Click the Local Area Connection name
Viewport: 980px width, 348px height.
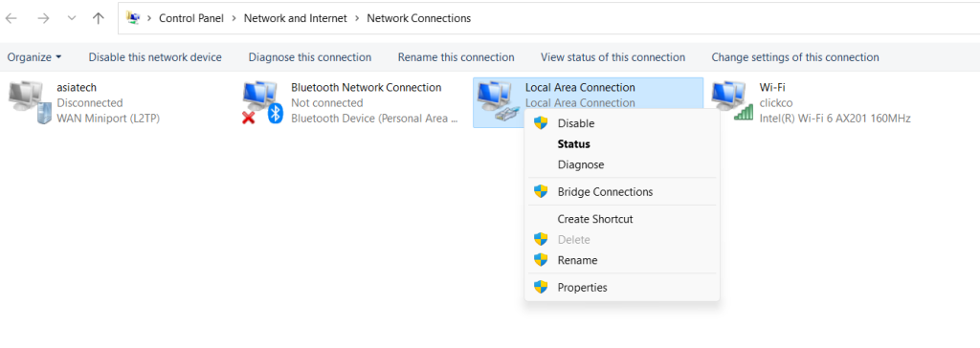pos(580,87)
